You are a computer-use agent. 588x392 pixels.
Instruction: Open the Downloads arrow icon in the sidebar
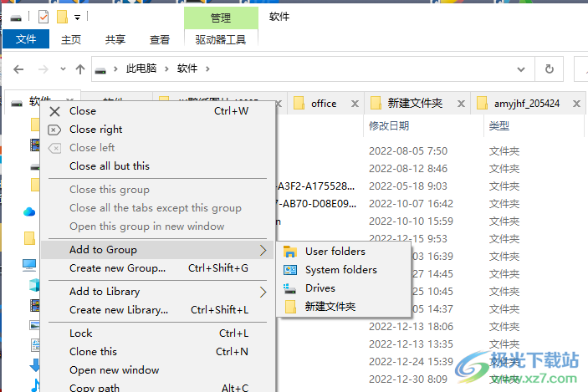(x=35, y=364)
